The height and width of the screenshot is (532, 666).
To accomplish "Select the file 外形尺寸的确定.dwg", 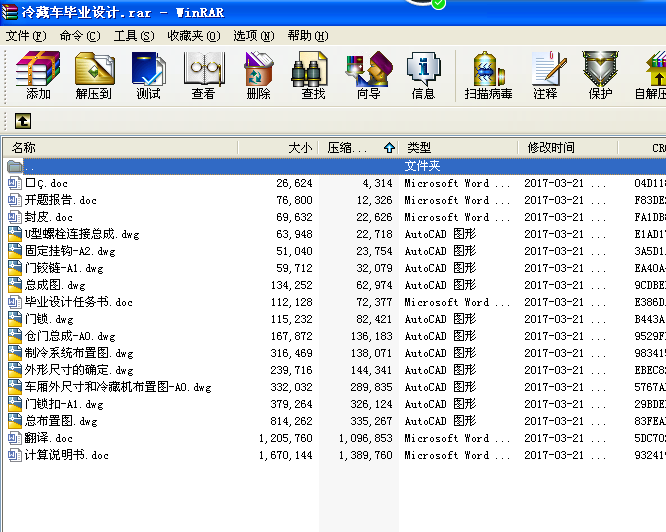I will pyautogui.click(x=79, y=370).
